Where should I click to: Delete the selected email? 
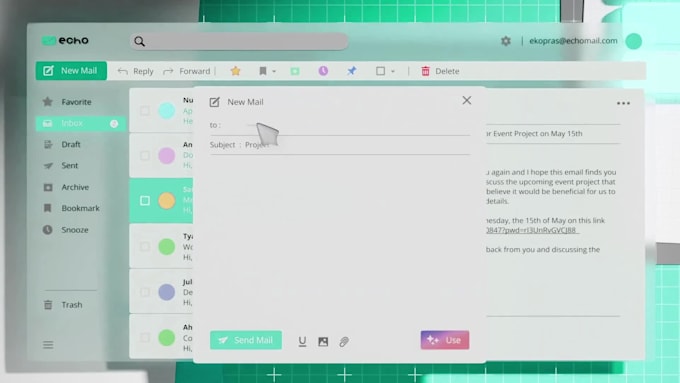click(x=440, y=71)
